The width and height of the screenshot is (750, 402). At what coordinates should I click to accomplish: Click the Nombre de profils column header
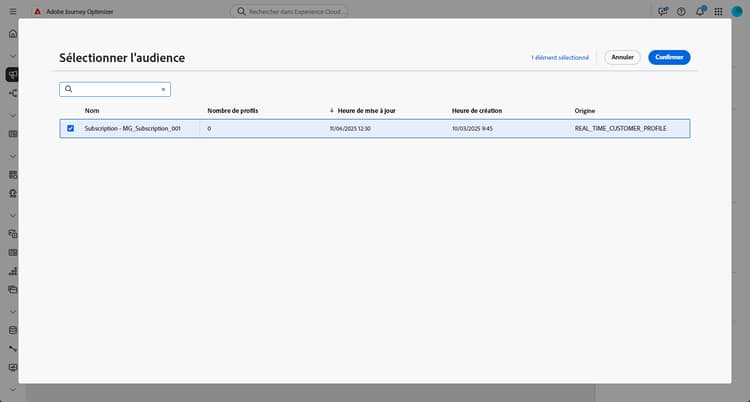232,111
